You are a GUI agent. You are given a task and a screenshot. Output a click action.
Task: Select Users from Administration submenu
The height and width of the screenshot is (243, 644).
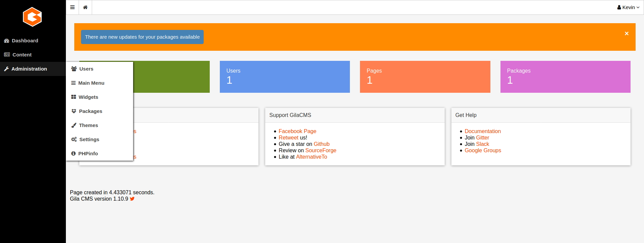click(x=99, y=69)
